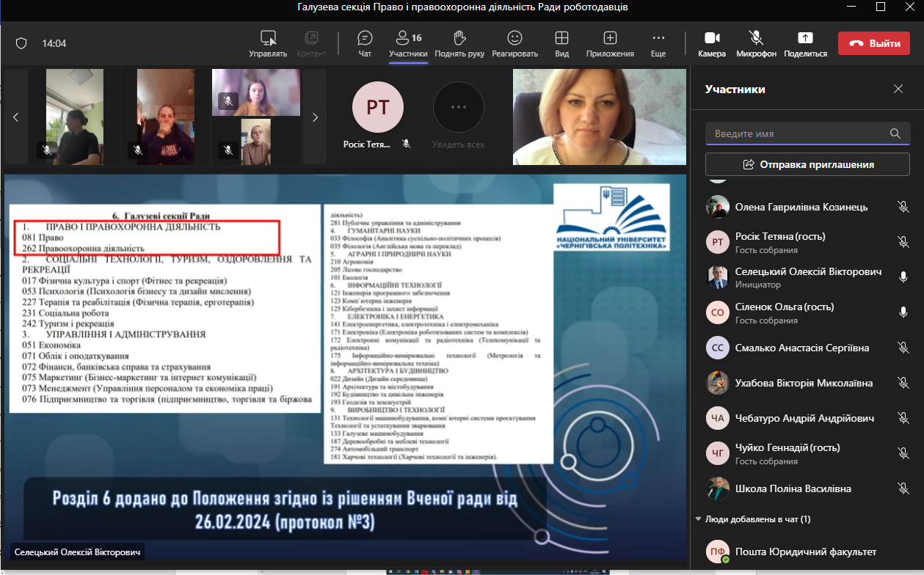Collapse the Люди добавлены в чат section
Image resolution: width=924 pixels, height=575 pixels.
tap(698, 519)
